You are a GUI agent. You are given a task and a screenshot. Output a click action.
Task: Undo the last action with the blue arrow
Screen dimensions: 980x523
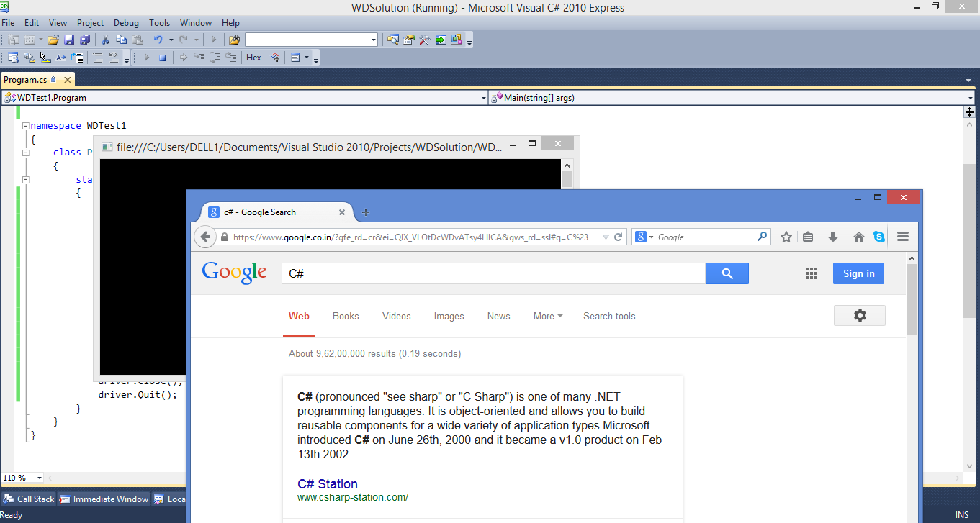click(158, 40)
